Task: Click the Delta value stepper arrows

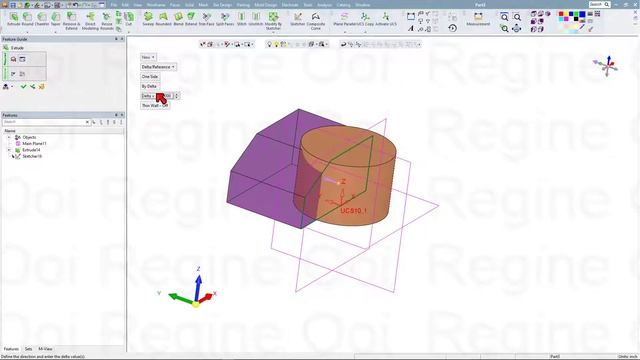Action: (x=176, y=96)
